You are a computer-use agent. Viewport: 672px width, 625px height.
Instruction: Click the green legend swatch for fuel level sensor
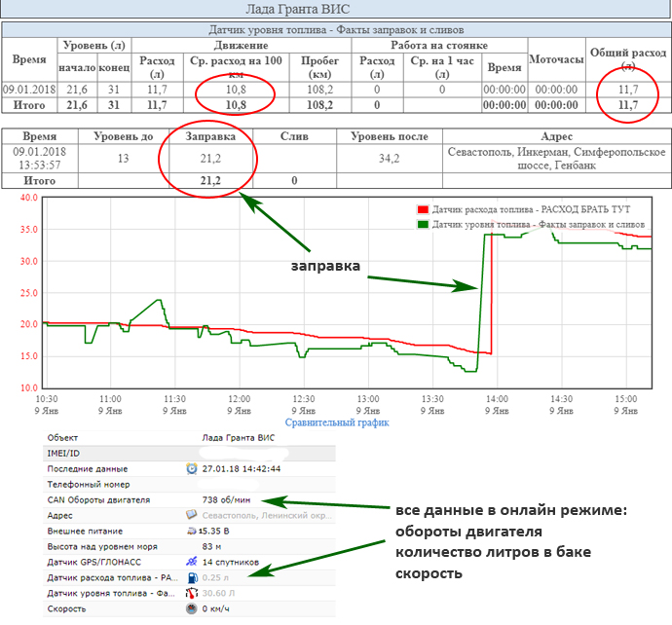click(x=422, y=223)
